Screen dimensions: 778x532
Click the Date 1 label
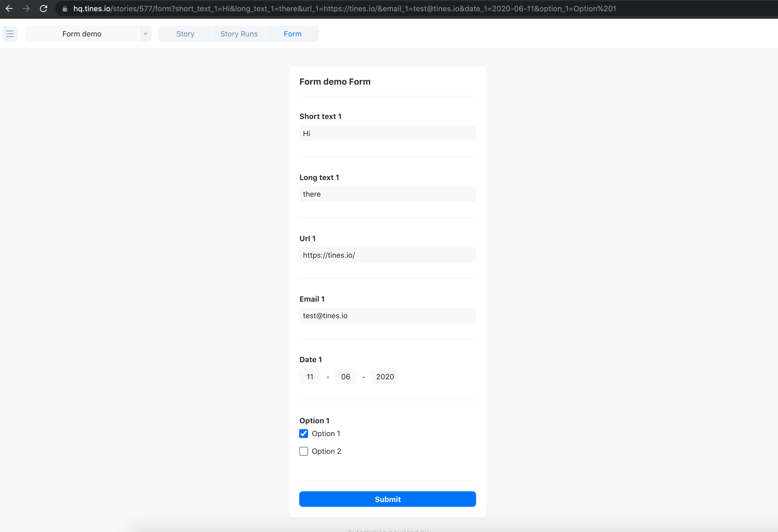(x=311, y=360)
